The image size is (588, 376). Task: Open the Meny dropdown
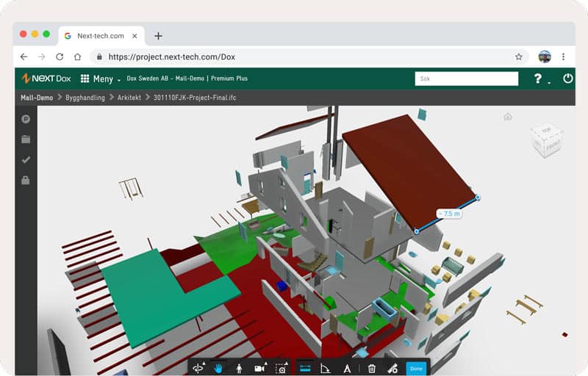(101, 79)
